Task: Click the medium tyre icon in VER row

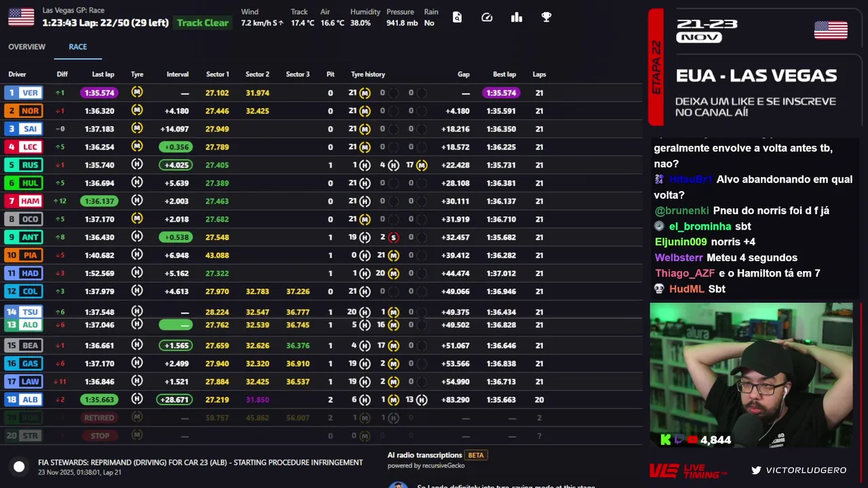Action: coord(137,92)
